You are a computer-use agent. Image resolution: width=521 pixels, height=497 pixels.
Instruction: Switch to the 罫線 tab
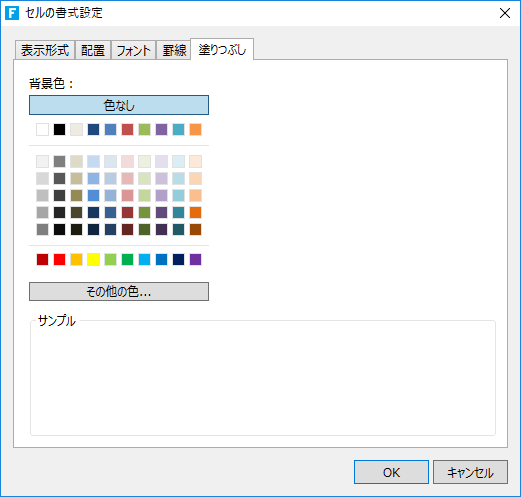coord(174,50)
